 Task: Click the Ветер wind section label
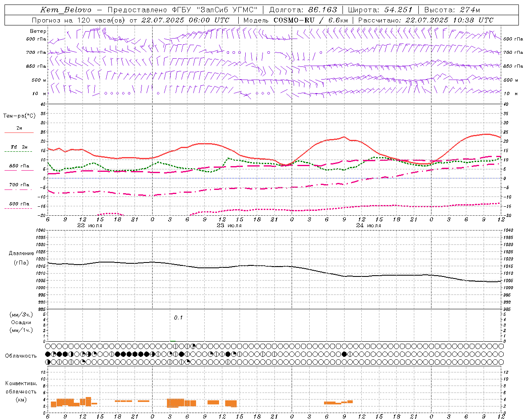point(38,31)
